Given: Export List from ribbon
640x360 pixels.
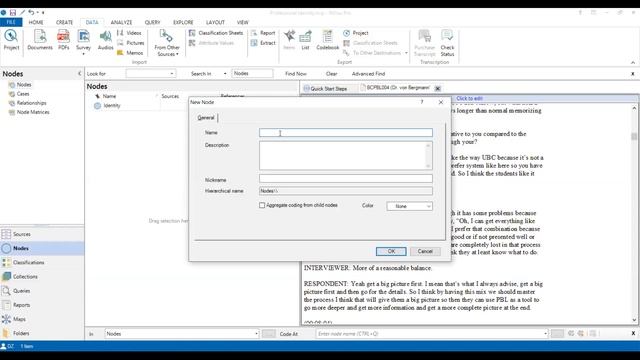Looking at the screenshot, I should pyautogui.click(x=305, y=40).
